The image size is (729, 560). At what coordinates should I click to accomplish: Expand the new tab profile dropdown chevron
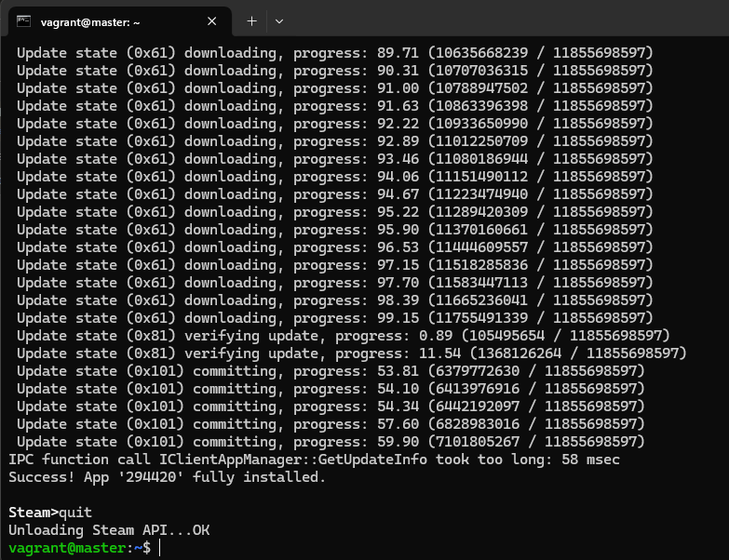click(x=279, y=21)
